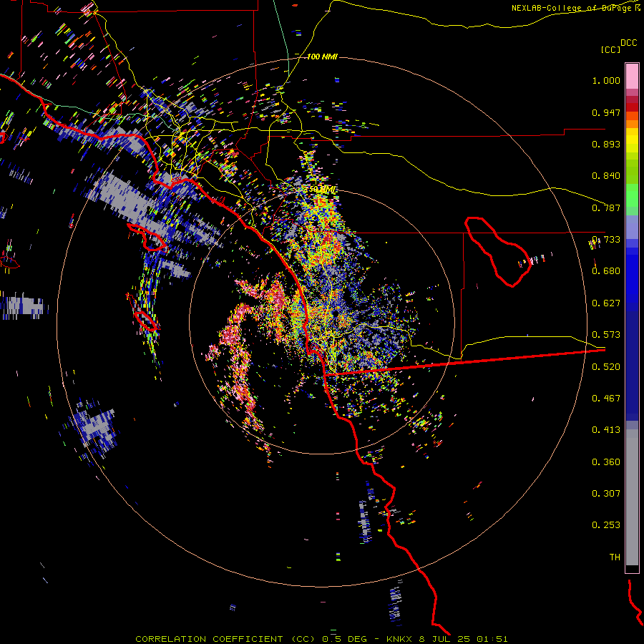The image size is (644, 644).
Task: Click the 0.253 color scale label
Action: [x=606, y=525]
